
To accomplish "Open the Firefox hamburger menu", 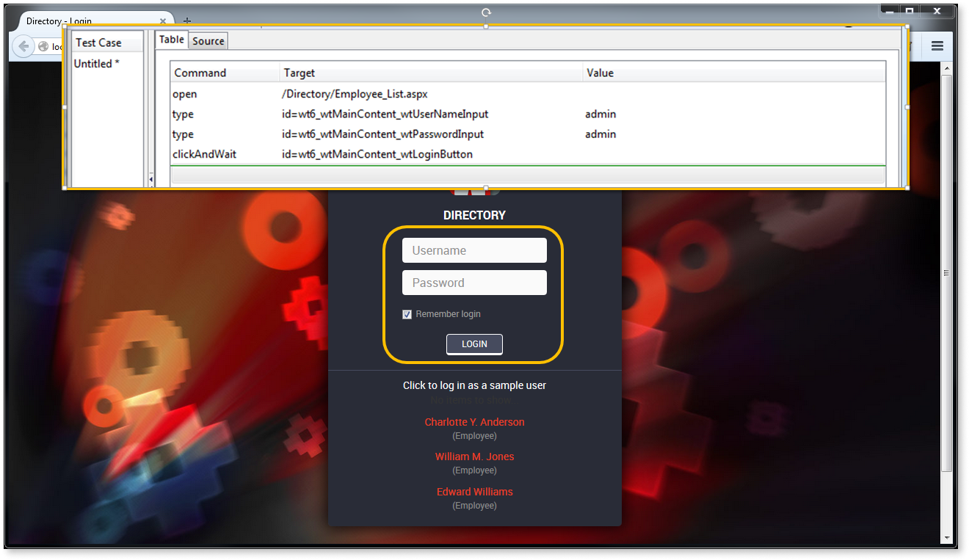I will tap(937, 45).
